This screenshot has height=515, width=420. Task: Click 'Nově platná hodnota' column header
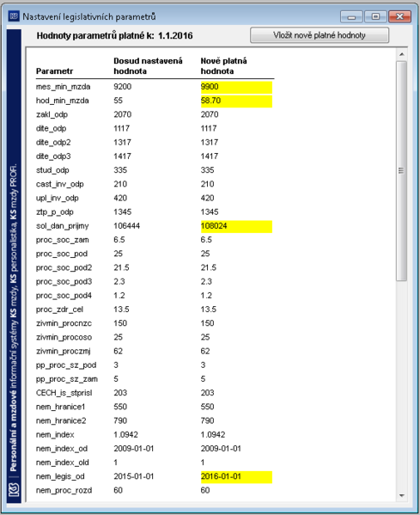[x=224, y=66]
